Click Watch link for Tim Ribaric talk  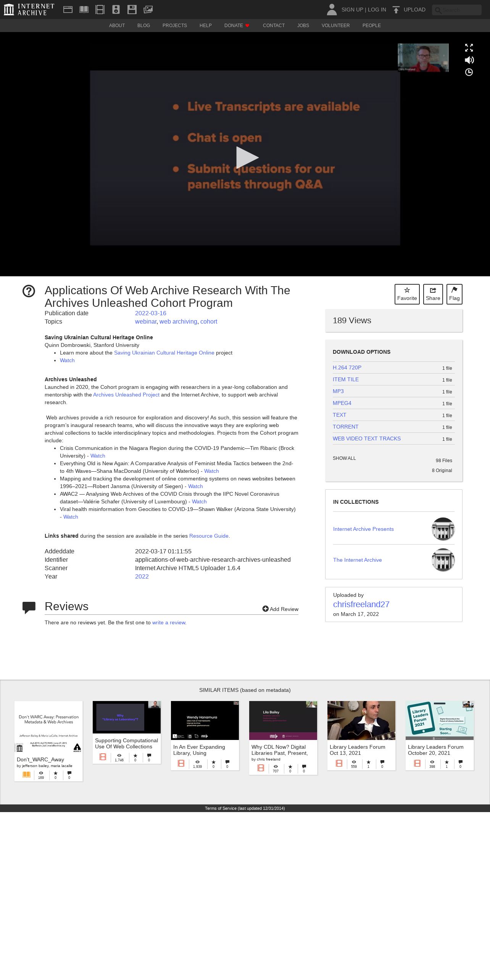pos(98,456)
